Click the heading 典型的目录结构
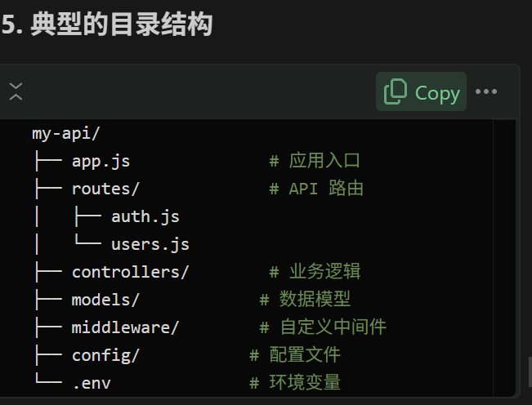Screen dimensions: 532x405 121,26
